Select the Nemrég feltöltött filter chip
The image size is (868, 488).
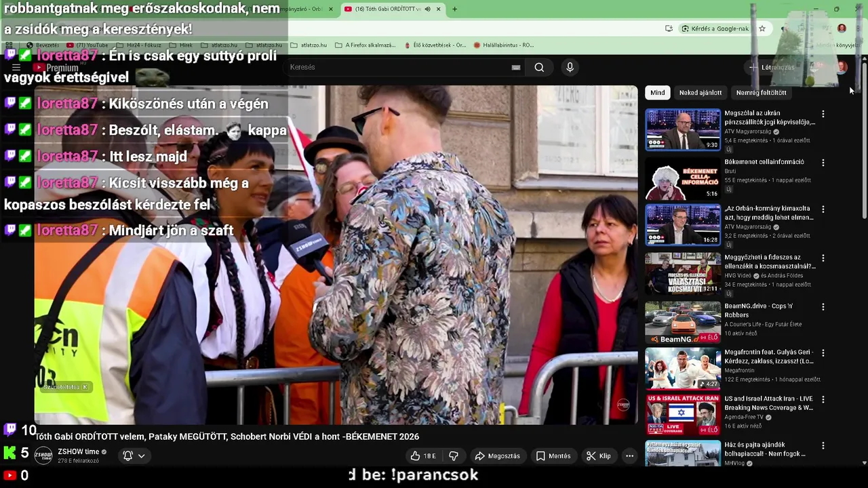pyautogui.click(x=761, y=92)
